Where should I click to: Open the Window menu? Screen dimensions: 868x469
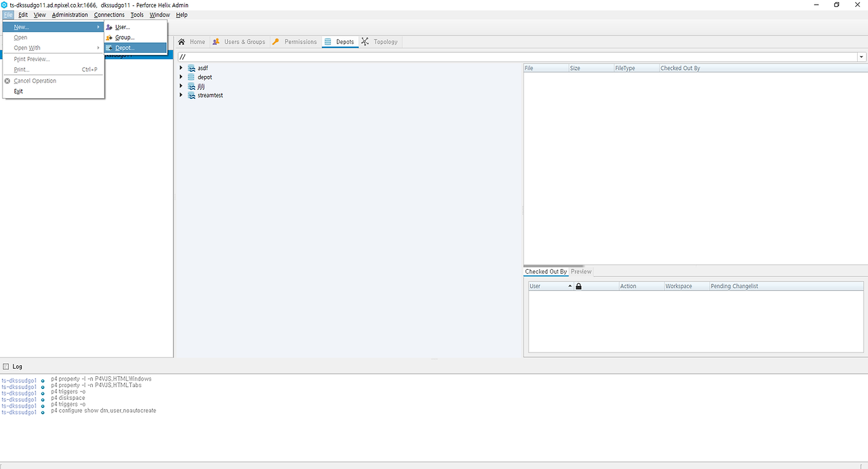(160, 15)
